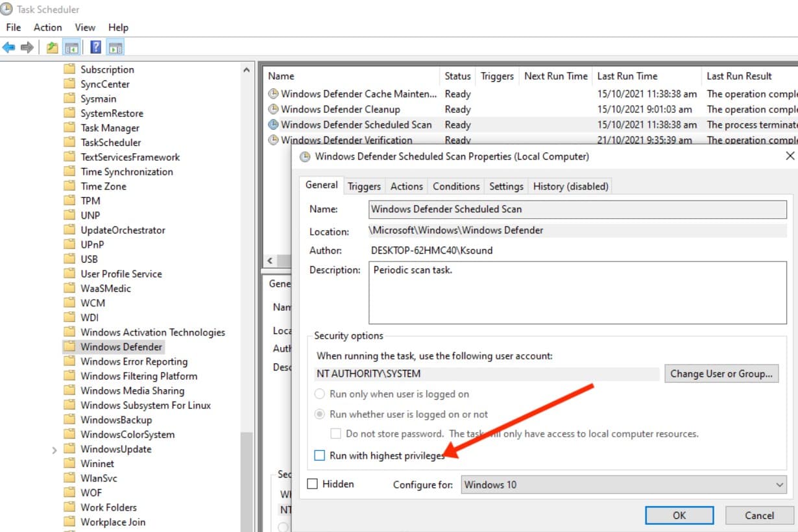Switch to the Settings tab
The image size is (798, 532).
click(x=506, y=186)
